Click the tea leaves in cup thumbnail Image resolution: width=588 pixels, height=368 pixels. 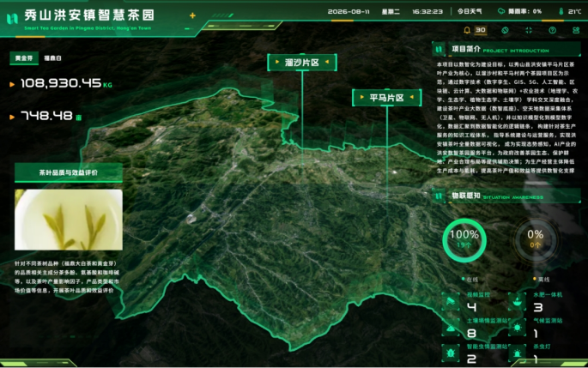click(69, 220)
